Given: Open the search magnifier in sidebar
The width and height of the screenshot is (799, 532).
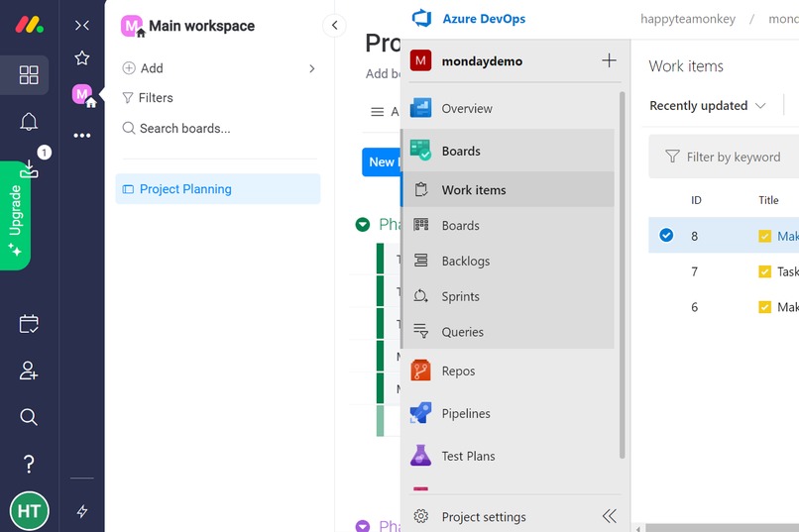Looking at the screenshot, I should [29, 417].
